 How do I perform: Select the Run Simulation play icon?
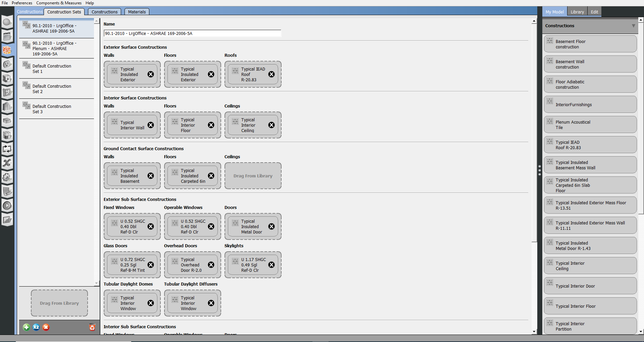7,205
